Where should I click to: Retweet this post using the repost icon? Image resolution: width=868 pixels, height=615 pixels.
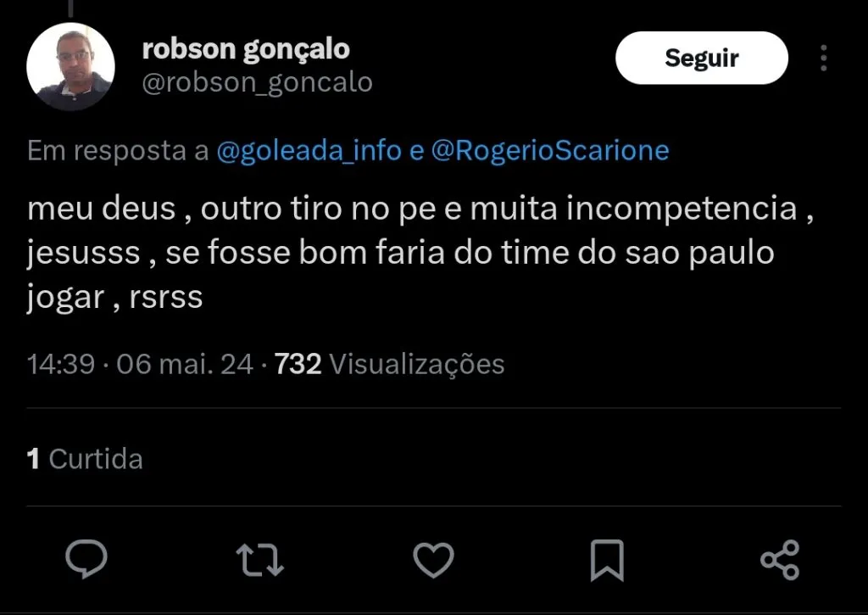[x=259, y=561]
